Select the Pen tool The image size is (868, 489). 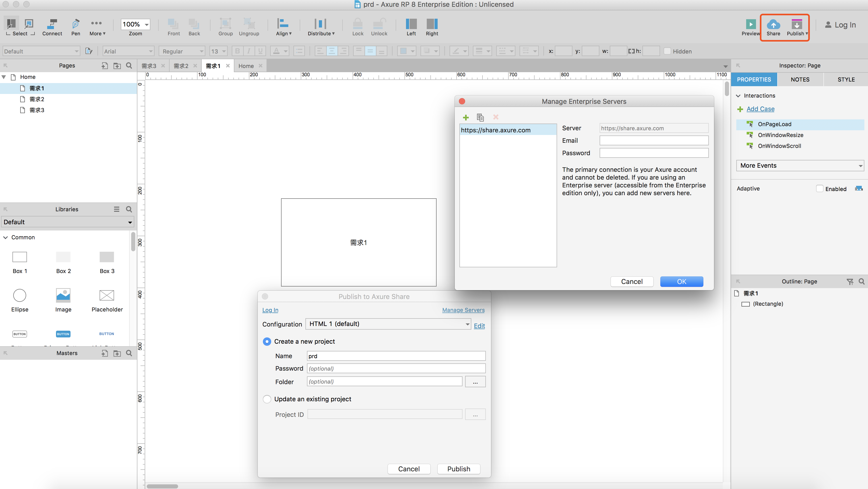(75, 24)
